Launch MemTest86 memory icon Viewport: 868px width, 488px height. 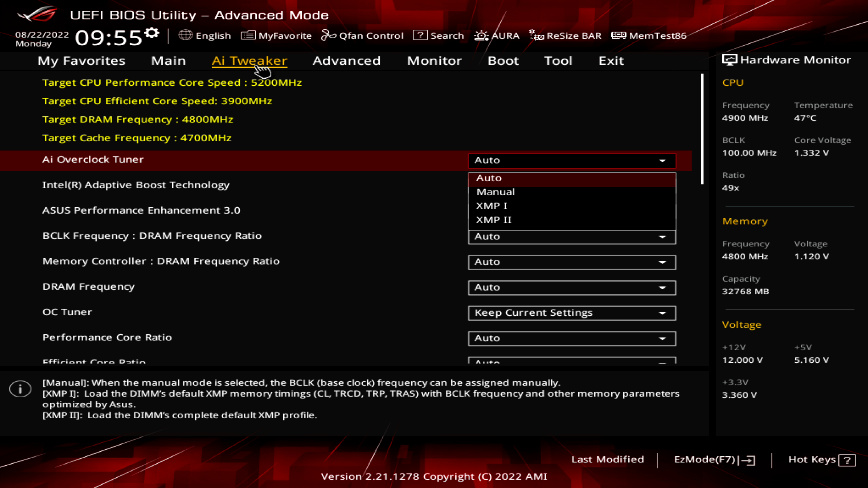point(618,35)
